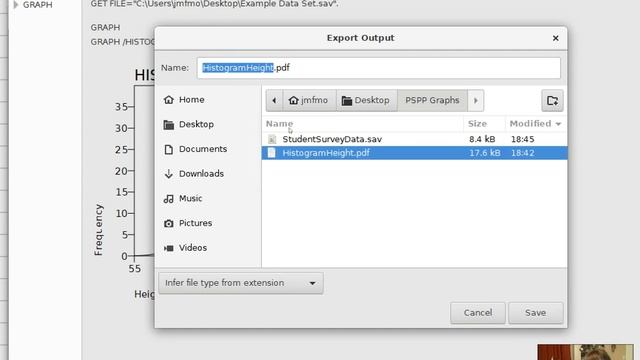Viewport: 640px width, 360px height.
Task: Click the Name text field
Action: [378, 68]
